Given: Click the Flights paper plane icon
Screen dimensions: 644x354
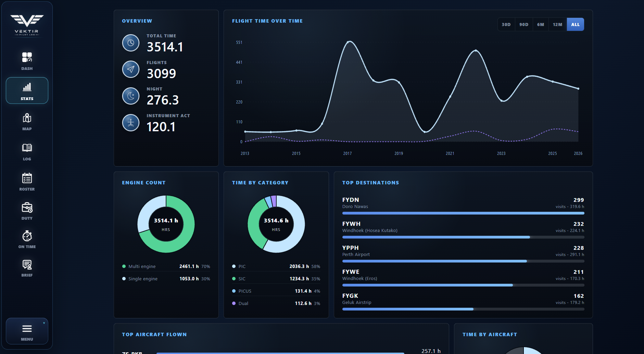Looking at the screenshot, I should [131, 69].
